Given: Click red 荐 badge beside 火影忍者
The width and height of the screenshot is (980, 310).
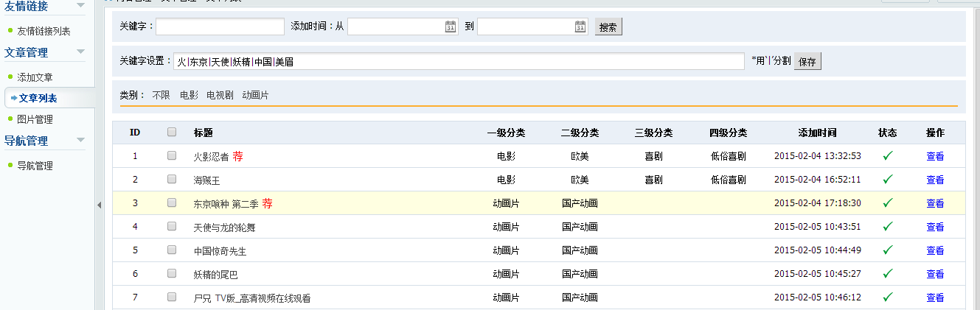Looking at the screenshot, I should click(237, 156).
